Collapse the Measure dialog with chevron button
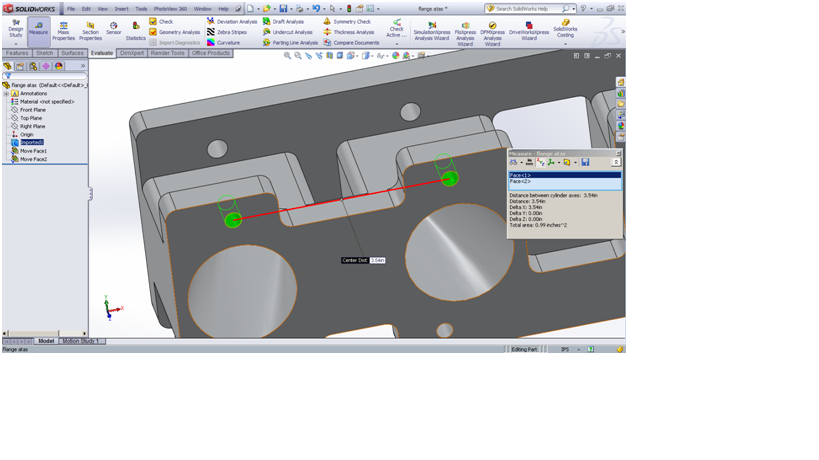Viewport: 819px width, 460px height. pyautogui.click(x=616, y=162)
